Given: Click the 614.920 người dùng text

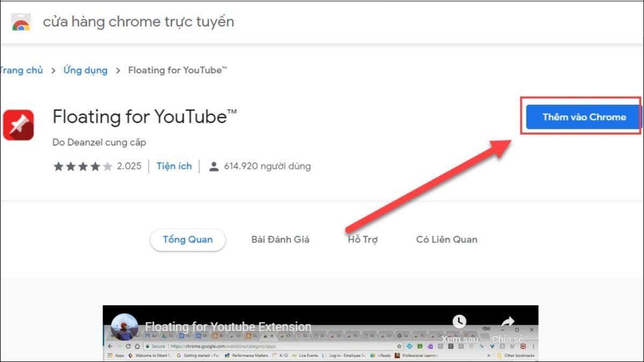Looking at the screenshot, I should [x=267, y=166].
